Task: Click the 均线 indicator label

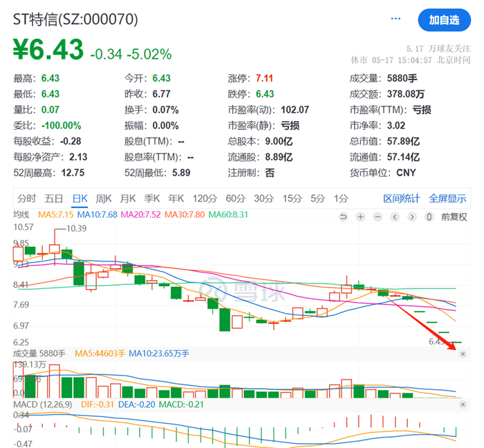Action: pos(21,214)
